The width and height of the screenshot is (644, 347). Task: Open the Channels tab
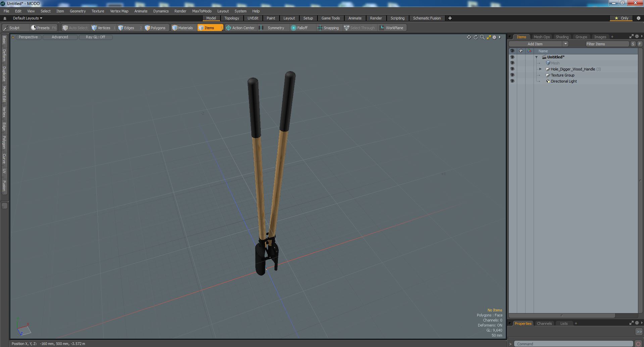click(544, 324)
